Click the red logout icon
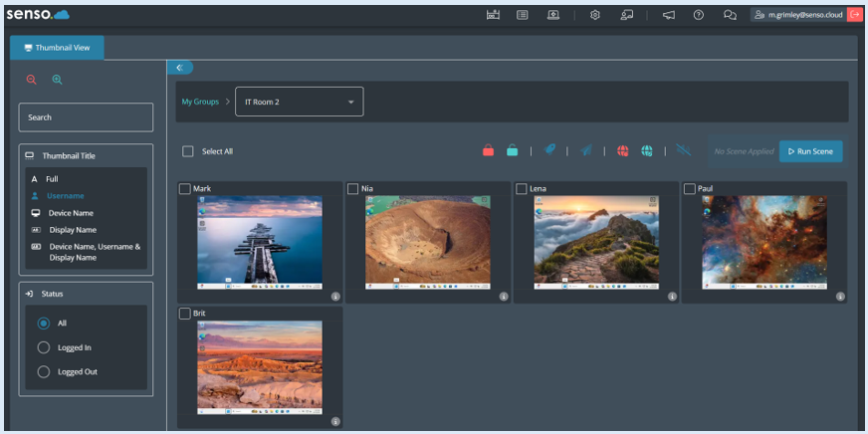Image resolution: width=868 pixels, height=434 pixels. [854, 15]
